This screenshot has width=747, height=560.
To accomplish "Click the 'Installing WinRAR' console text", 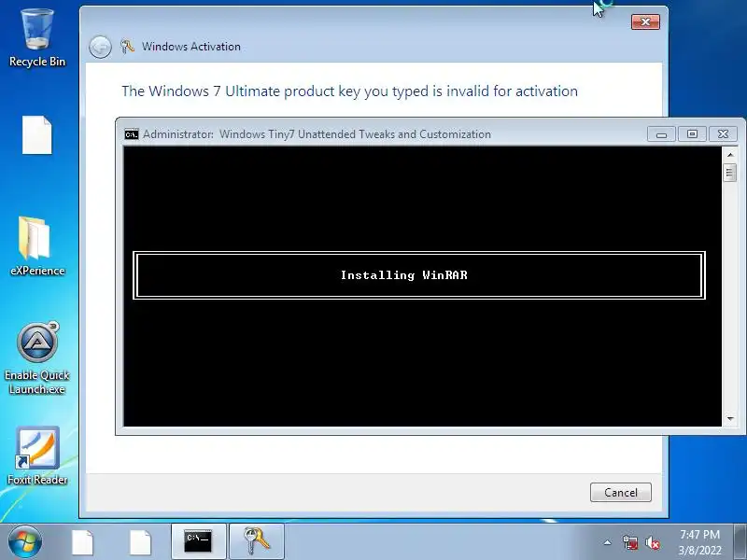I will click(404, 275).
